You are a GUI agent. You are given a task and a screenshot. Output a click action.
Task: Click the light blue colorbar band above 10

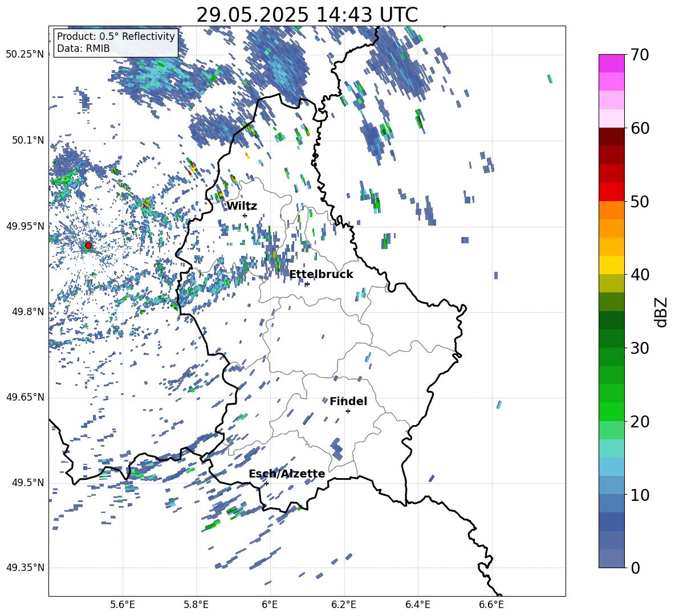point(611,467)
